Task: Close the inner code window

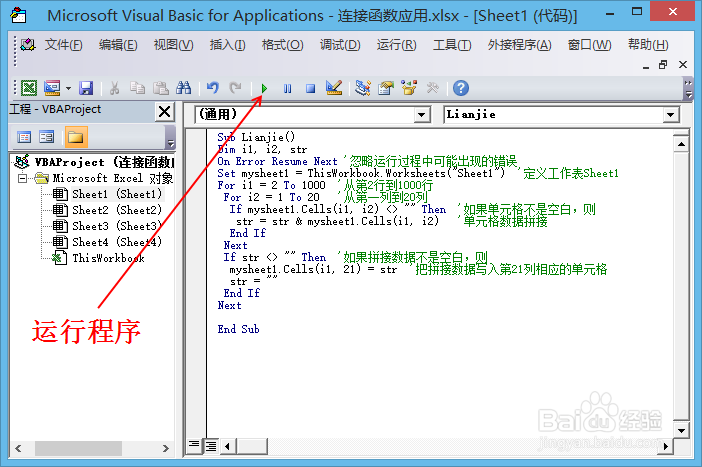Action: coord(683,64)
